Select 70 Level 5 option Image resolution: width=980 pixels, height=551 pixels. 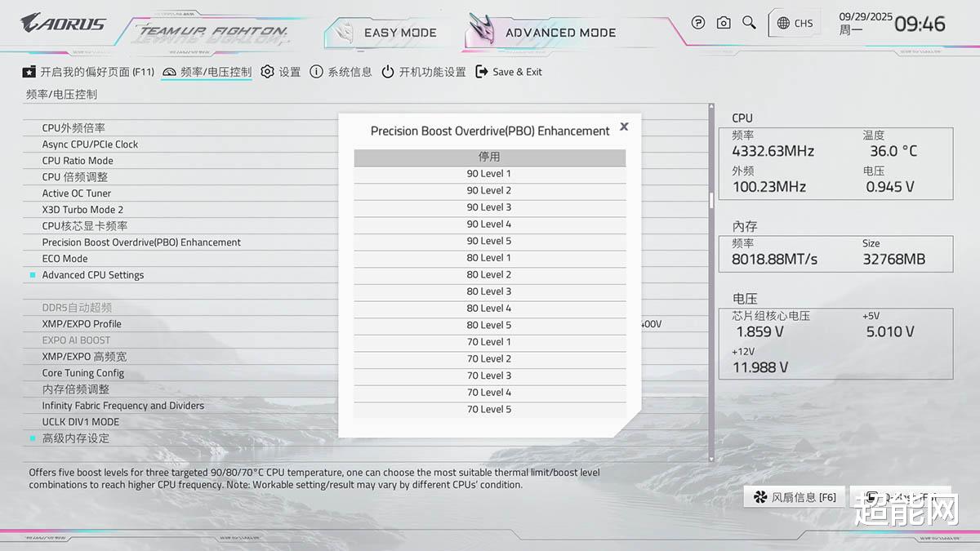(x=490, y=410)
